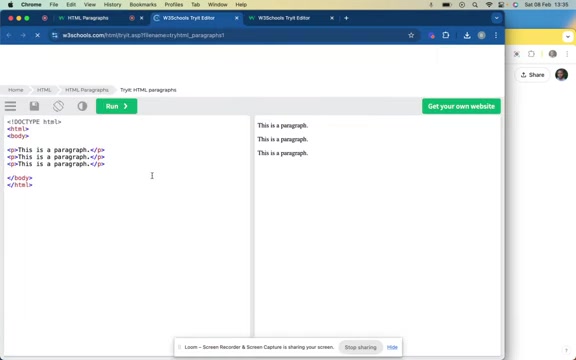
Task: Hide the Loom sharing notification
Action: (x=392, y=347)
